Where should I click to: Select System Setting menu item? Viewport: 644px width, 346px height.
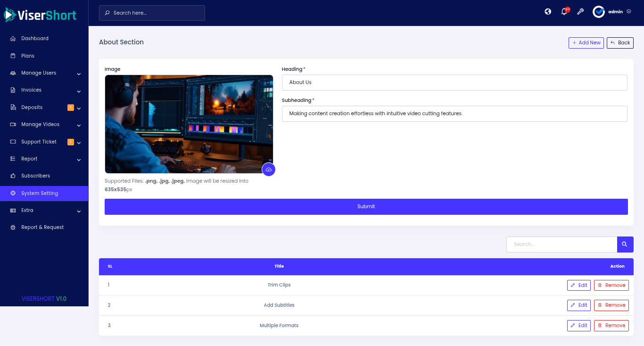click(x=40, y=194)
